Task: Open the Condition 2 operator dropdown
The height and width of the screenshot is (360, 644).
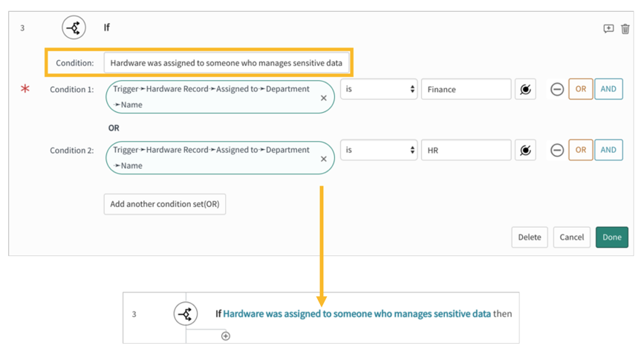Action: [x=379, y=151]
